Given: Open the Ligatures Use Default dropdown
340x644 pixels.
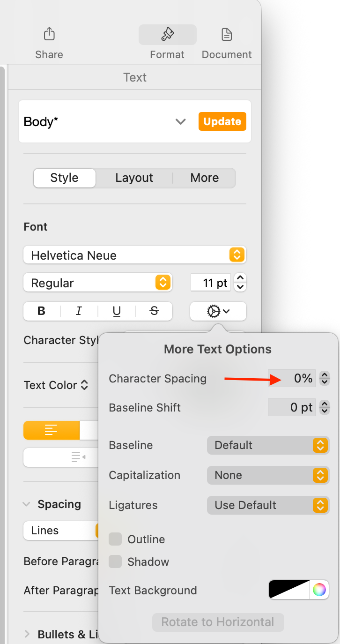Looking at the screenshot, I should 268,505.
